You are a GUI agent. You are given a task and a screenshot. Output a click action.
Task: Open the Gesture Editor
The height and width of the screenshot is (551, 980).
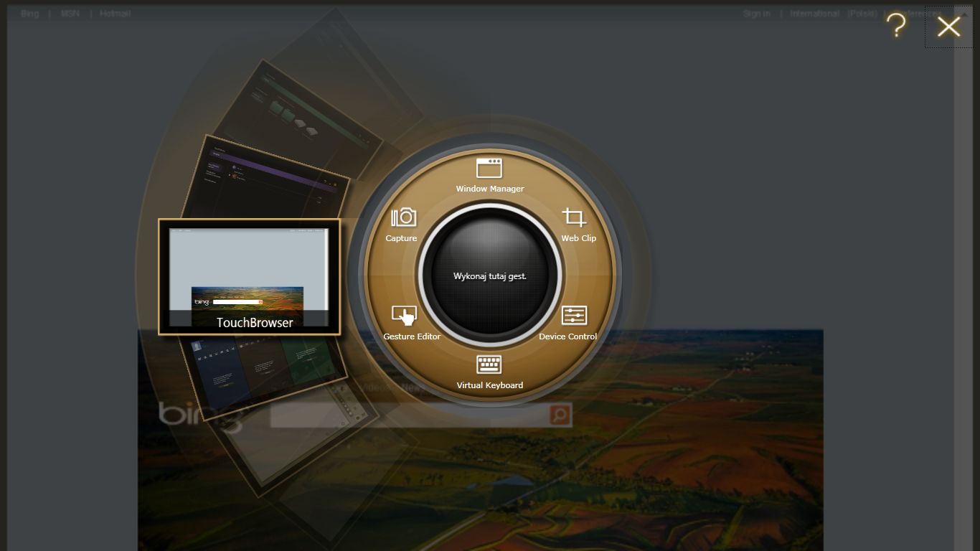tap(411, 323)
